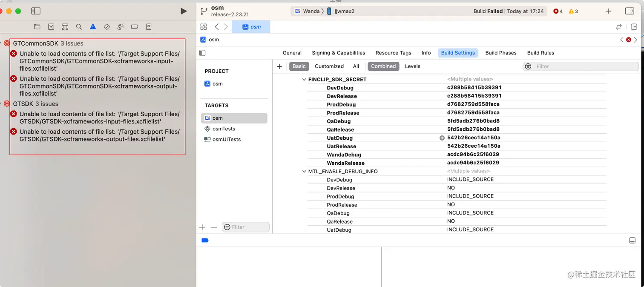Select the All settings filter
The image size is (644, 287).
tap(356, 66)
